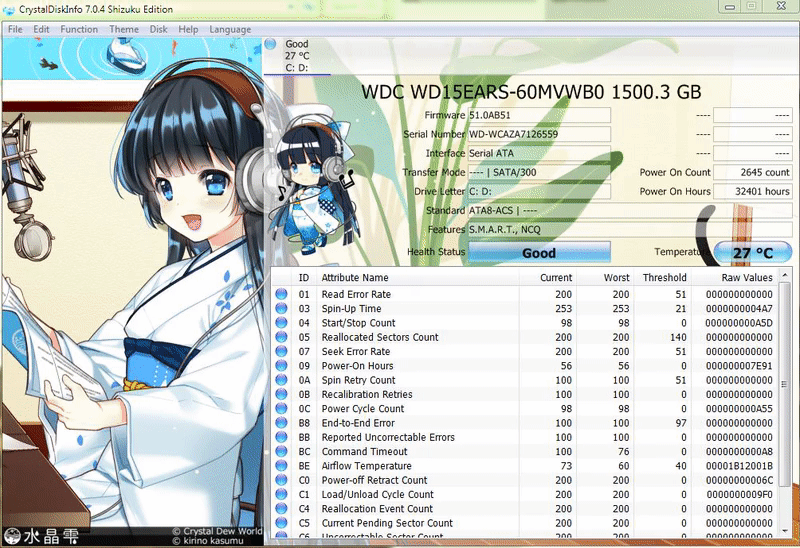This screenshot has width=800, height=548.
Task: Click status orb of Seek Error Rate row
Action: pos(281,351)
